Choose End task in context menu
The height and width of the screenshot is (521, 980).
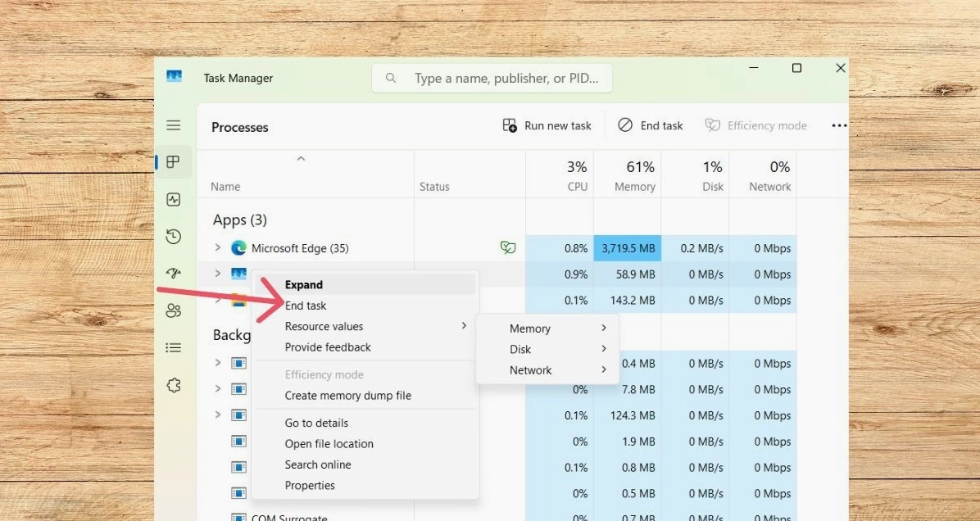tap(306, 306)
